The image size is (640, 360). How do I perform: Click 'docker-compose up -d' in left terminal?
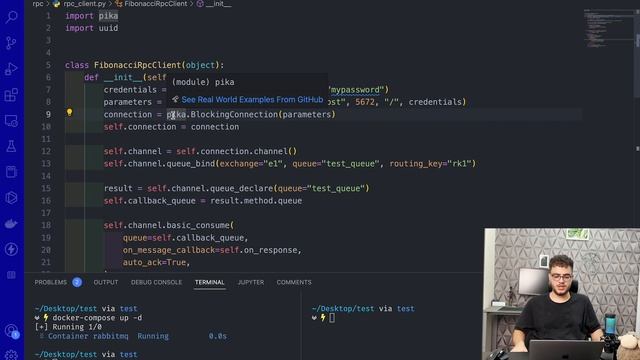click(x=97, y=318)
